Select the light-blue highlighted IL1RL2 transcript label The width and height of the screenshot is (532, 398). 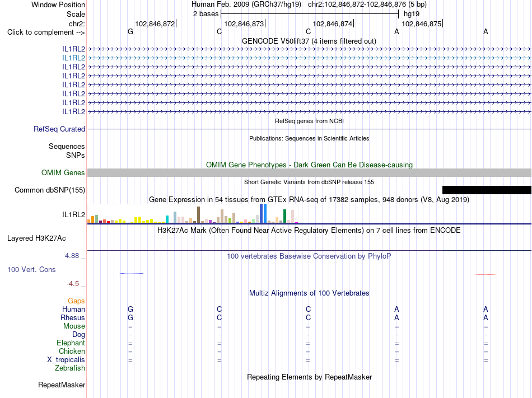[x=73, y=58]
